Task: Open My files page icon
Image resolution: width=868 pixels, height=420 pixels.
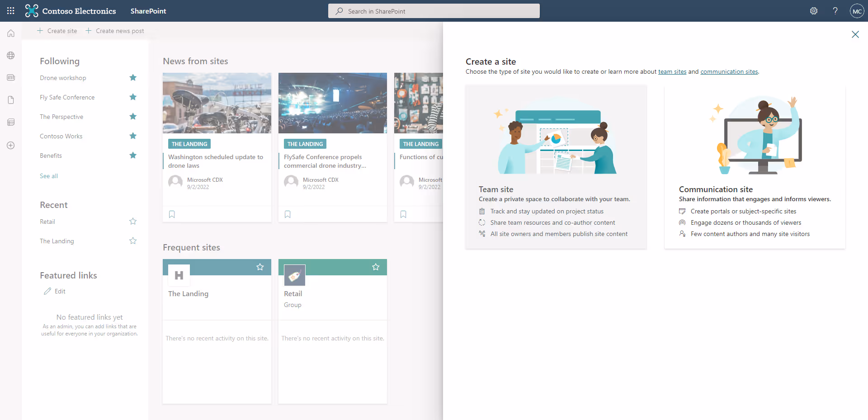Action: click(11, 100)
